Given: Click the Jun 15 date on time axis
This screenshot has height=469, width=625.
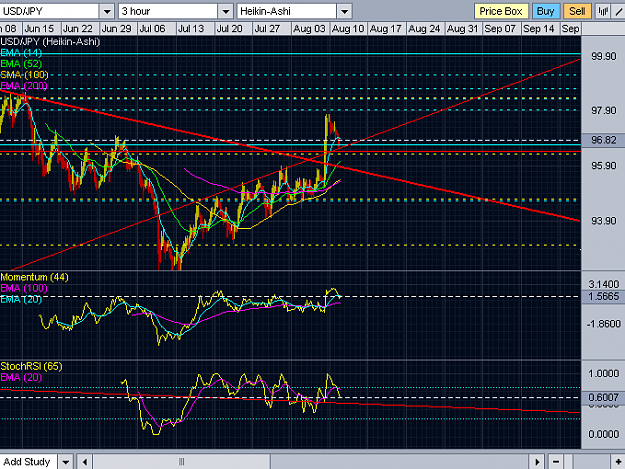Looking at the screenshot, I should click(39, 29).
